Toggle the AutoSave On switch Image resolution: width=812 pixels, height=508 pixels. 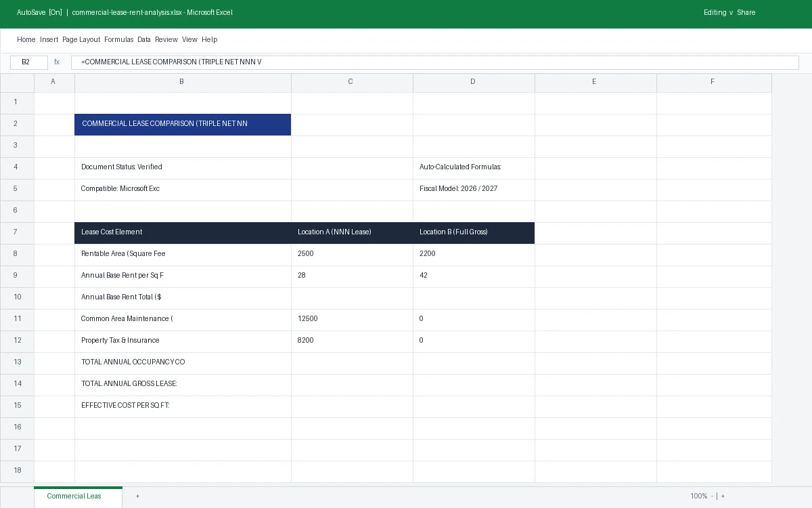[x=39, y=13]
